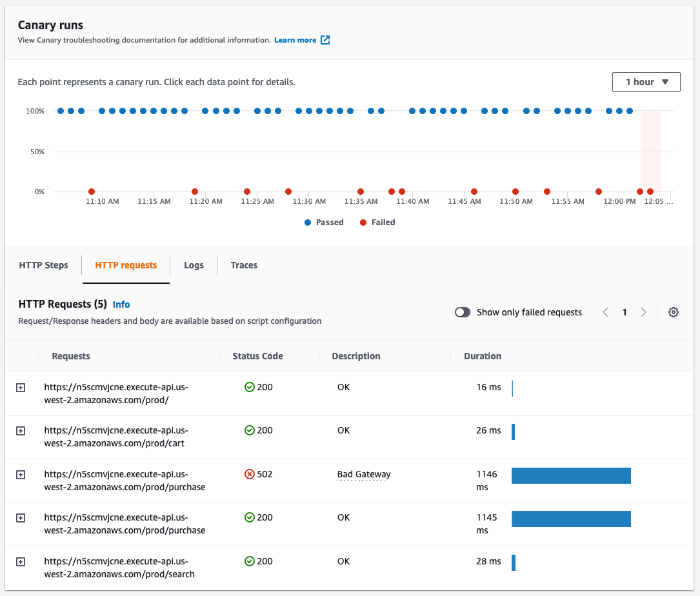The width and height of the screenshot is (700, 596).
Task: Enable the Show only failed requests toggle
Action: pyautogui.click(x=463, y=312)
